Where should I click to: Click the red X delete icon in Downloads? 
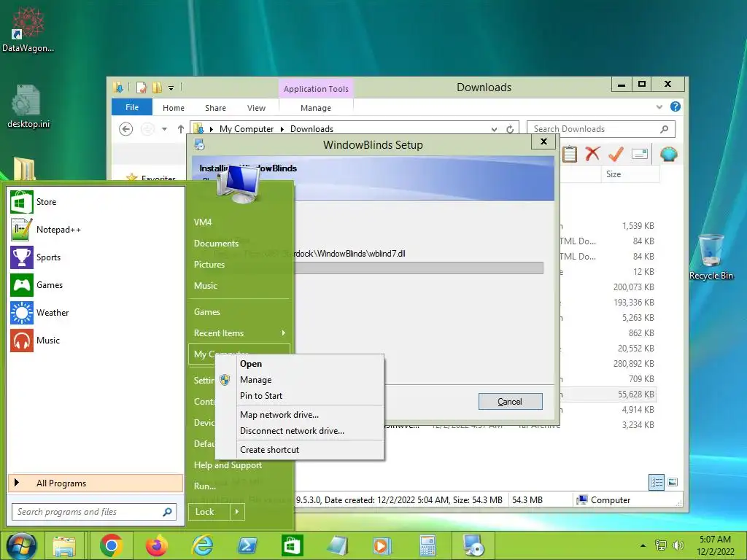tap(592, 154)
